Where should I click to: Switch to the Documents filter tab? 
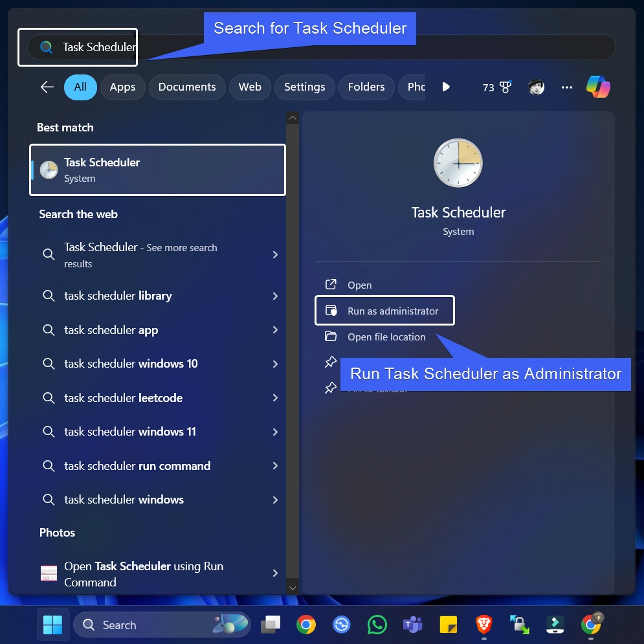point(187,87)
